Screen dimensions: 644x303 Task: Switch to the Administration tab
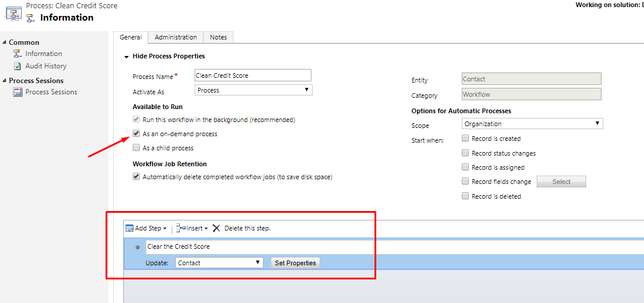pos(176,37)
